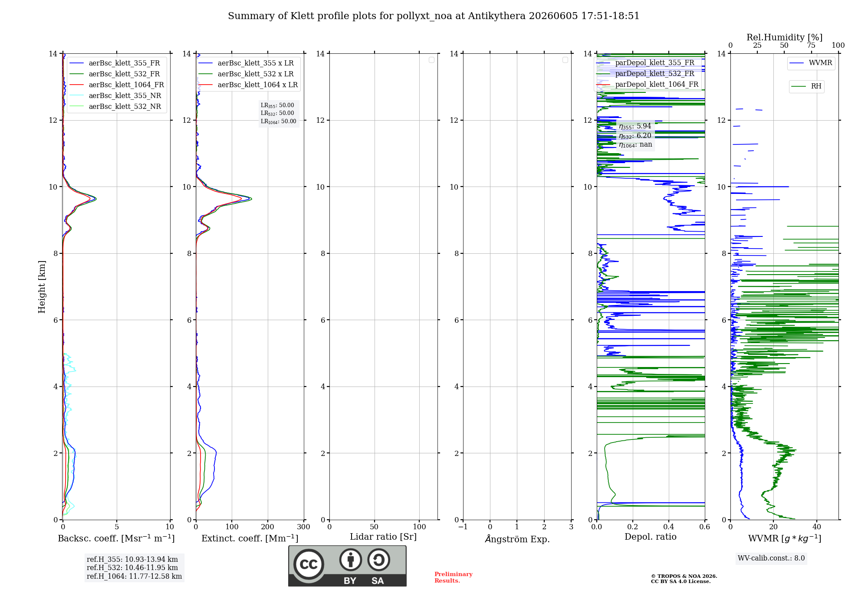
Task: Click the aerBsc_klett_1064 x LR legend entry
Action: (248, 85)
